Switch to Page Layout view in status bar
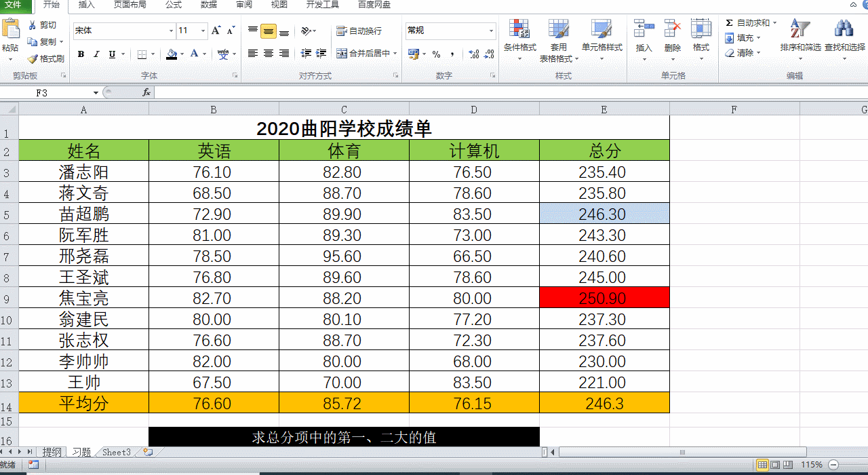This screenshot has height=475, width=868. tap(776, 465)
